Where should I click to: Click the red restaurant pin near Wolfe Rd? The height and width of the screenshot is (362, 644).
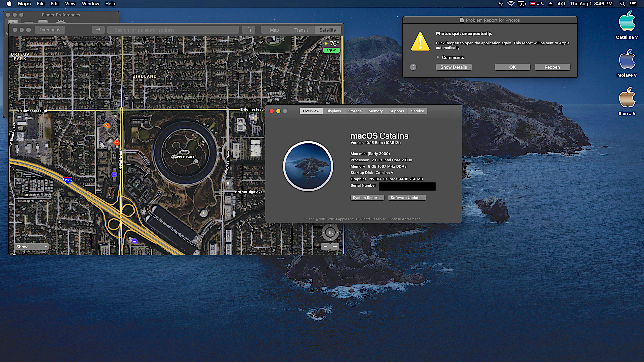point(117,143)
